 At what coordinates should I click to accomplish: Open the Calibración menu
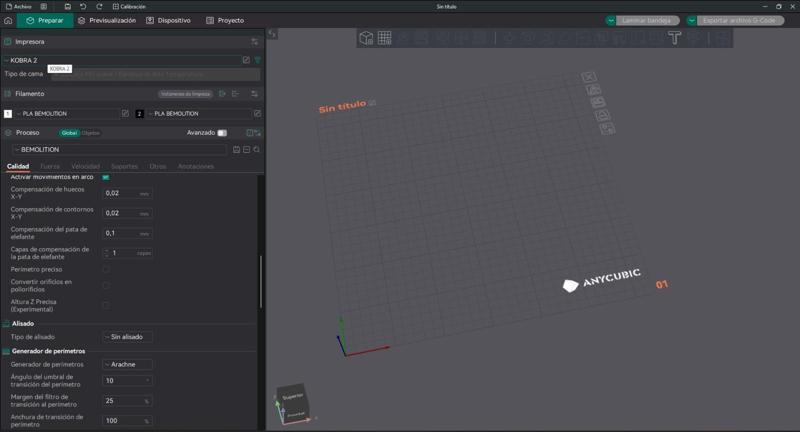point(129,7)
